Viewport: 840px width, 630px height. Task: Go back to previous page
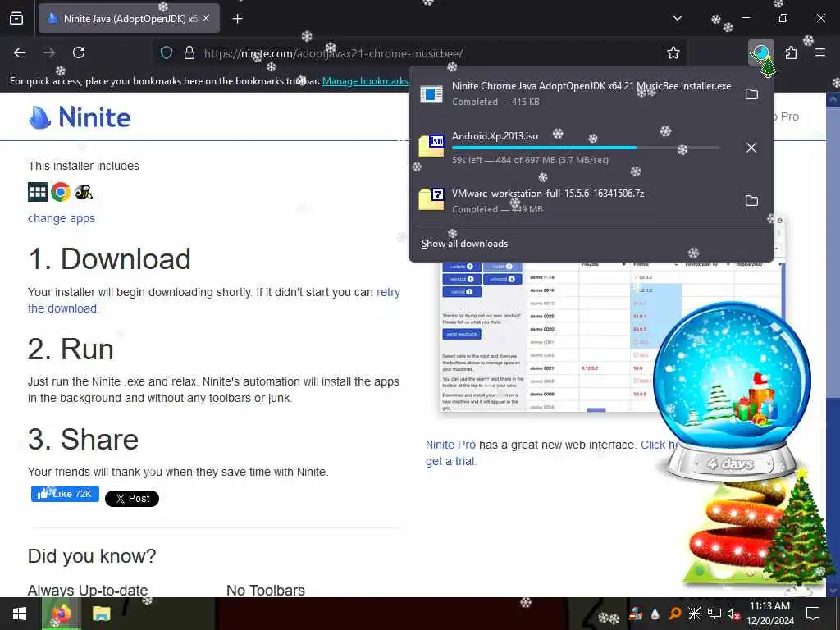click(x=20, y=52)
